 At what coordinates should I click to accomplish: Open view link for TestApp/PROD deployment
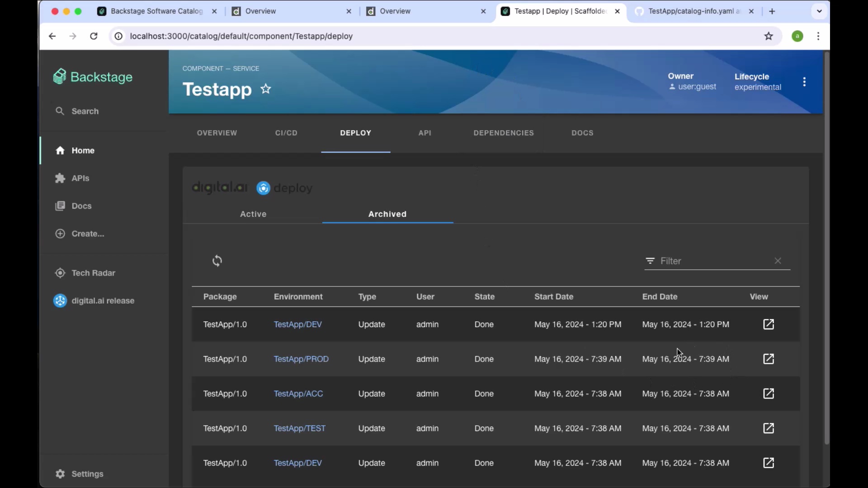(769, 359)
